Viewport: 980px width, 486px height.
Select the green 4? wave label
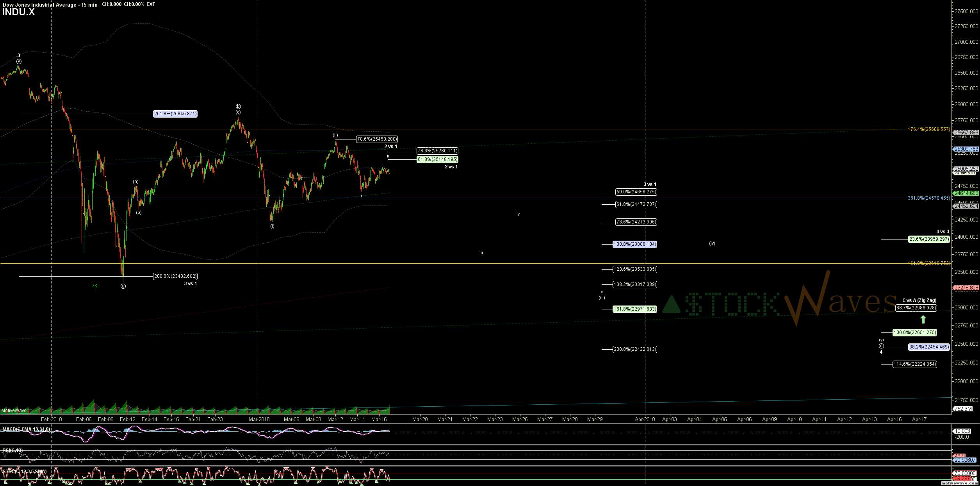(95, 286)
